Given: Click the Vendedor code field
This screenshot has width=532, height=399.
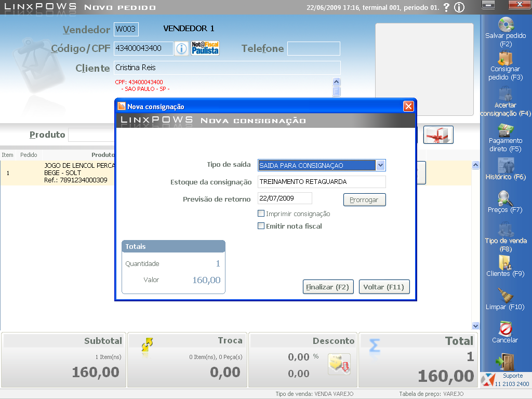Looking at the screenshot, I should coord(126,29).
